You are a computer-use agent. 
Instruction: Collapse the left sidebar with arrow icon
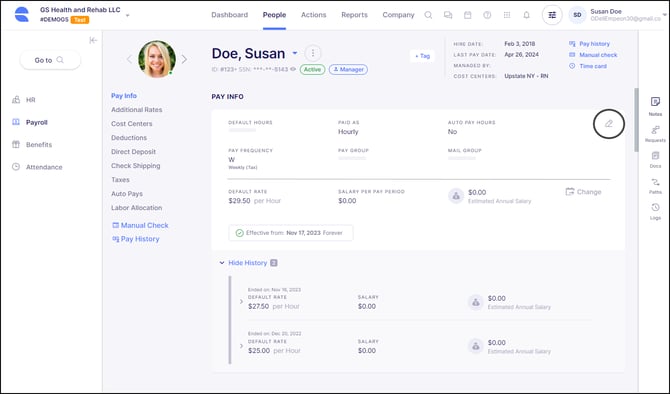click(93, 40)
